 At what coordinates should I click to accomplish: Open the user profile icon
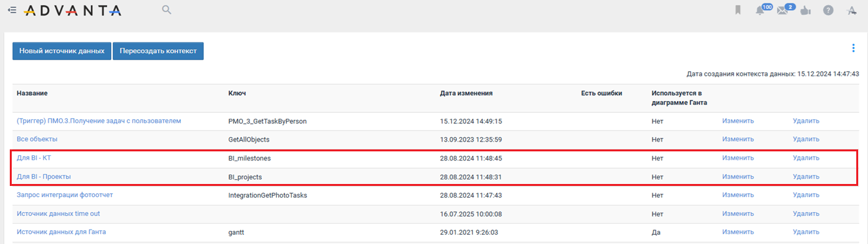tap(852, 10)
